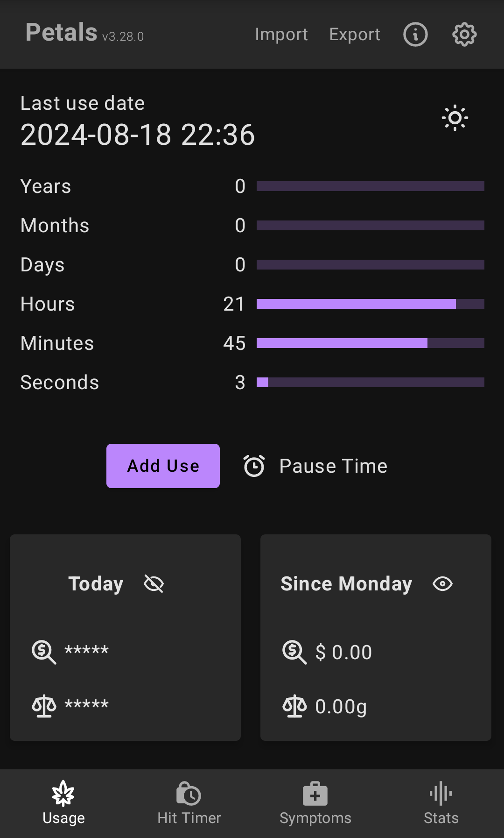Select the Usage leaf tab
504x838 pixels.
tap(63, 803)
